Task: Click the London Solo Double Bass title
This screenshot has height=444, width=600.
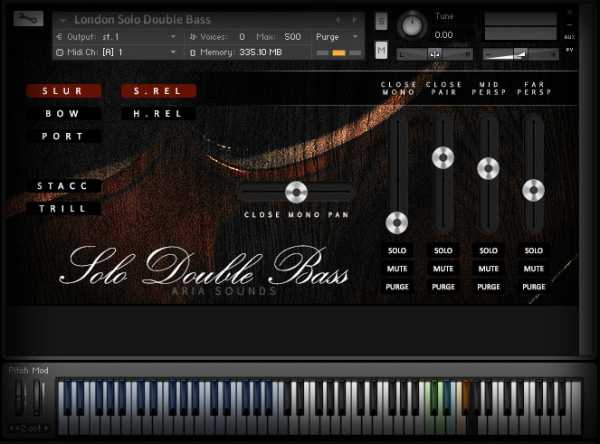Action: tap(142, 20)
